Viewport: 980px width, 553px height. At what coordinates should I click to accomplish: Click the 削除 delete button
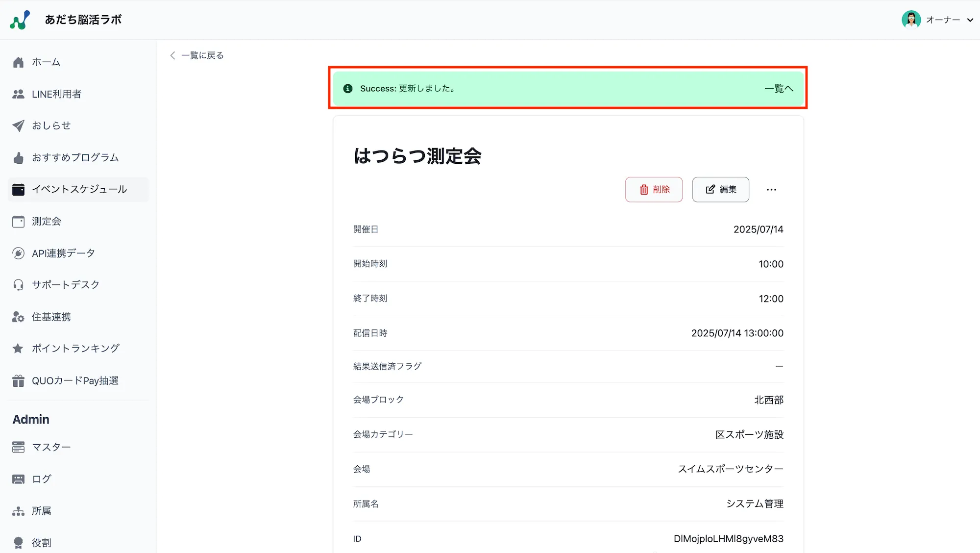654,190
